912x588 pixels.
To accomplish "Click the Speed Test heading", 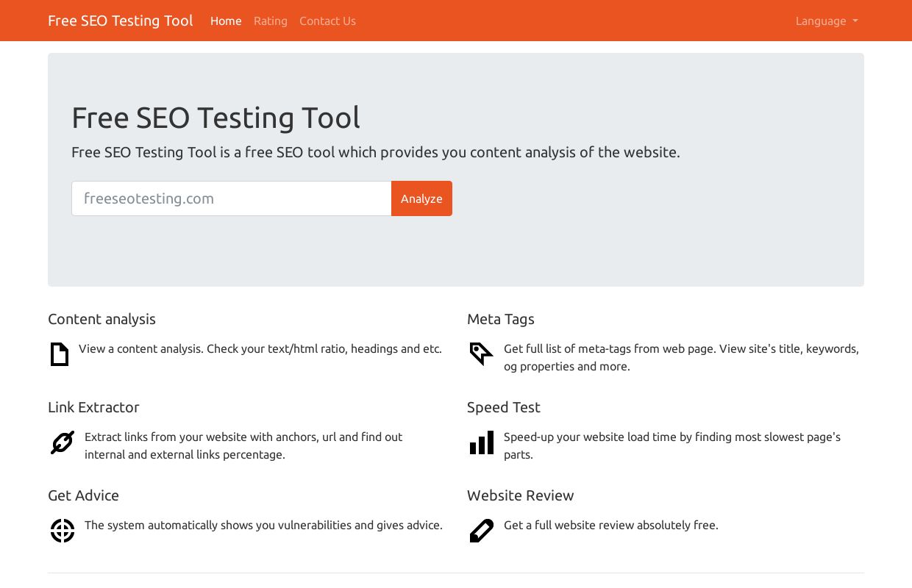I will [x=504, y=407].
